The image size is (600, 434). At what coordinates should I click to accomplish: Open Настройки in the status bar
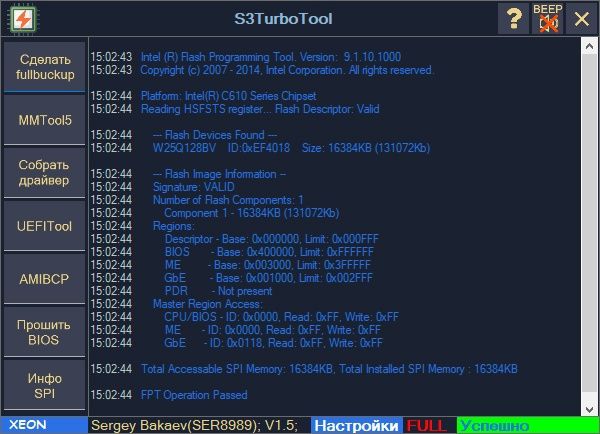point(357,426)
